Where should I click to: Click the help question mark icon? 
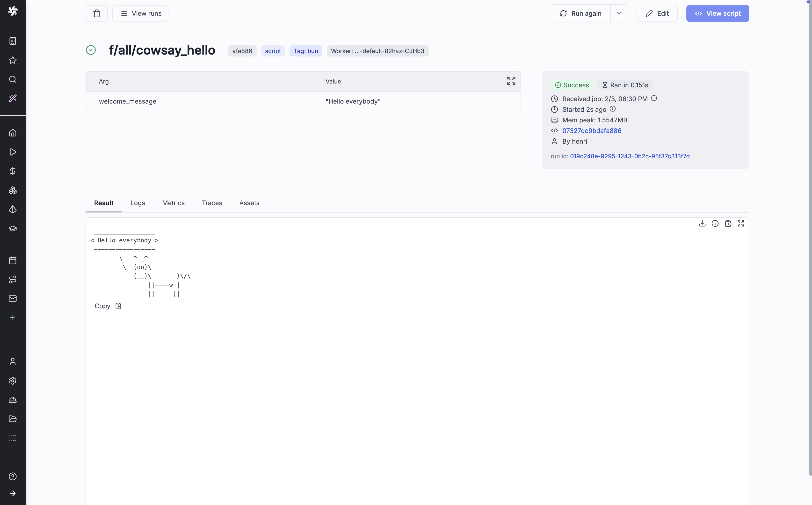point(13,476)
